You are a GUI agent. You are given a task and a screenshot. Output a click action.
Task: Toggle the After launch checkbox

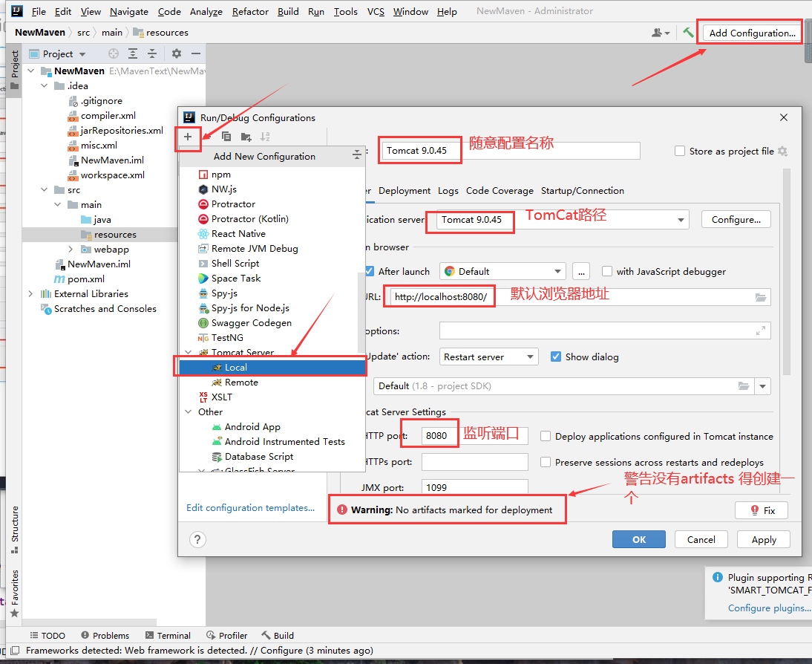[x=370, y=271]
